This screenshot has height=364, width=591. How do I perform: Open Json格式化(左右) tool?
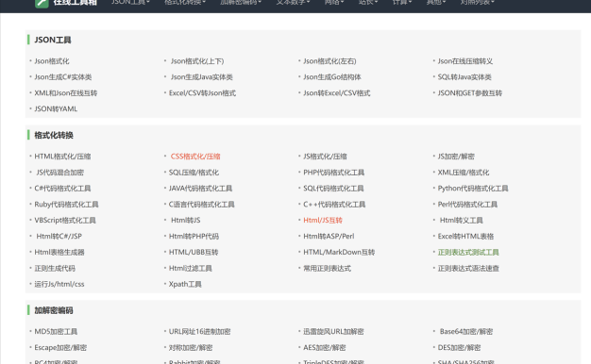click(329, 61)
